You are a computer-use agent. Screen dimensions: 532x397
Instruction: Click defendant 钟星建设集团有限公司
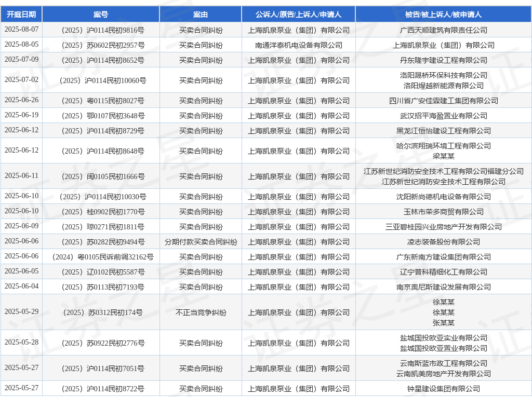click(444, 389)
